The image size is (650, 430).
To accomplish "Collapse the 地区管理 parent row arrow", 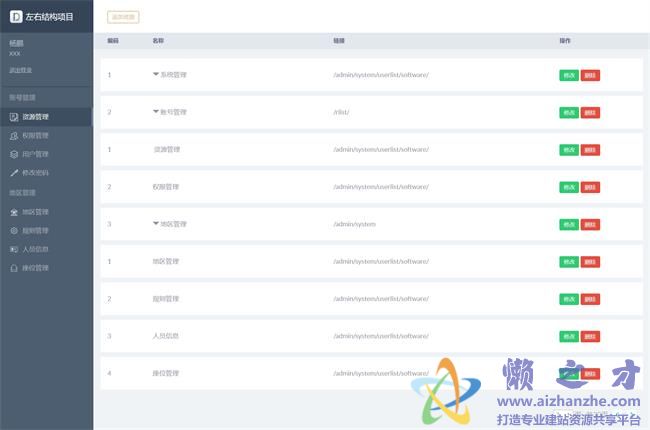I will (156, 224).
